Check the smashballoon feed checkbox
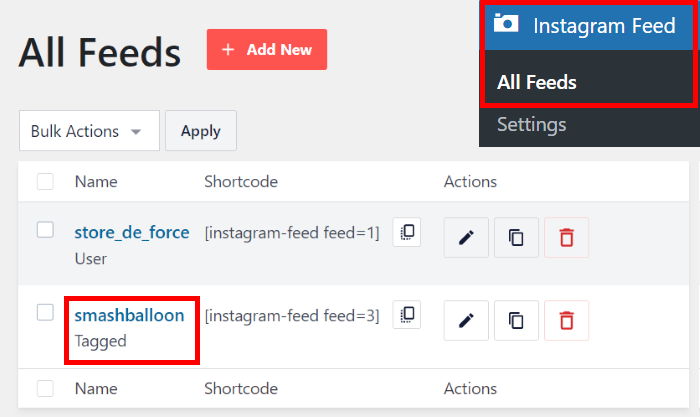 45,313
